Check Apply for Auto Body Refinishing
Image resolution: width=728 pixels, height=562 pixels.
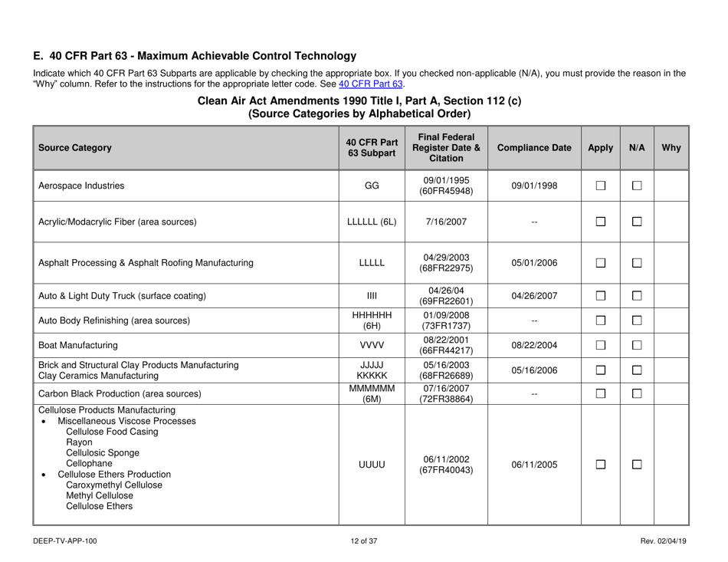click(602, 319)
